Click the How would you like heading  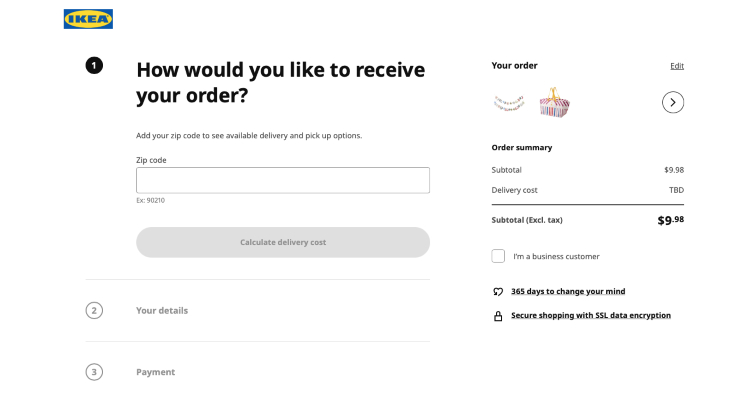click(280, 83)
